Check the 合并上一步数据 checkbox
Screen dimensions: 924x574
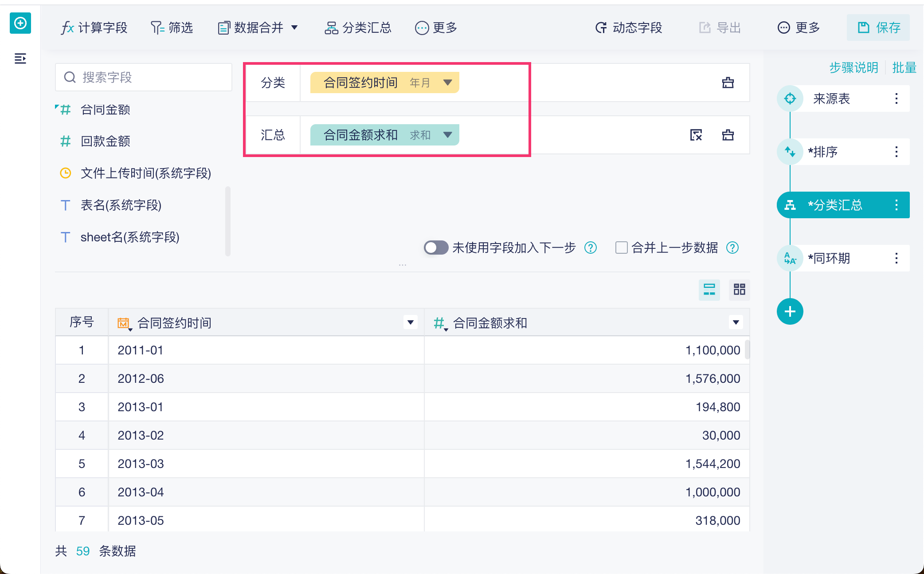click(x=621, y=248)
